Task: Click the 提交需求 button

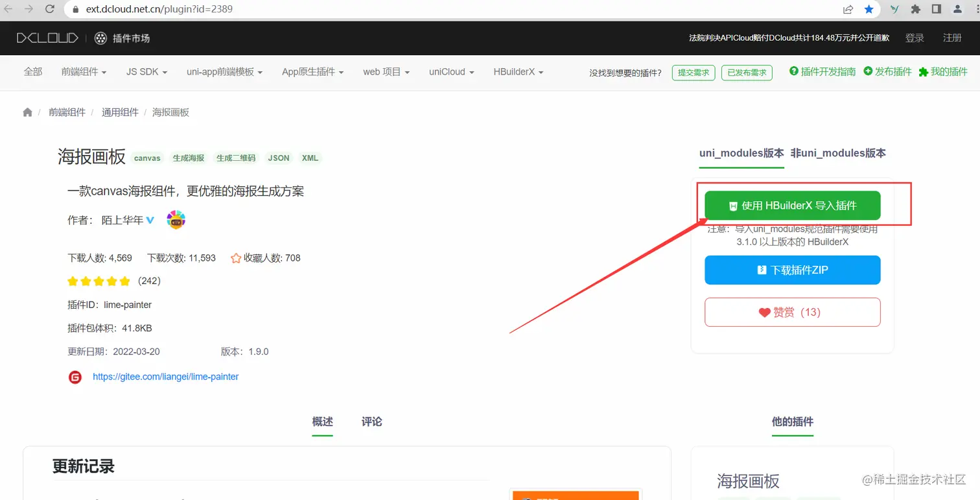Action: click(x=693, y=73)
